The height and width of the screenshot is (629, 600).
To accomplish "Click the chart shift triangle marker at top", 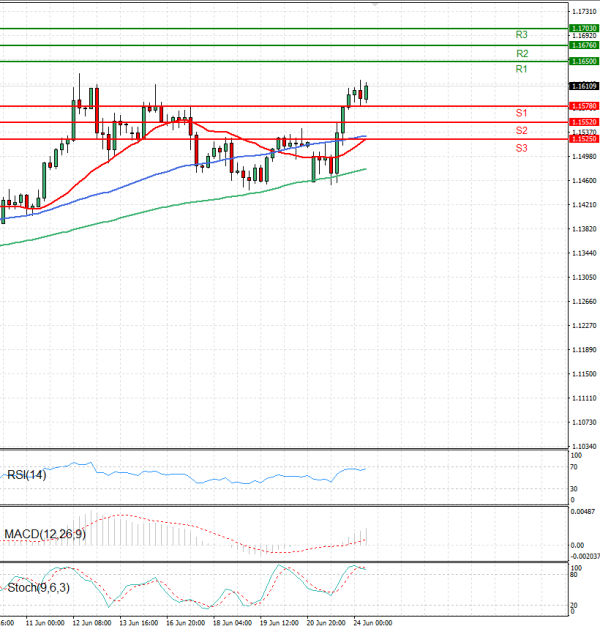I will point(375,4).
